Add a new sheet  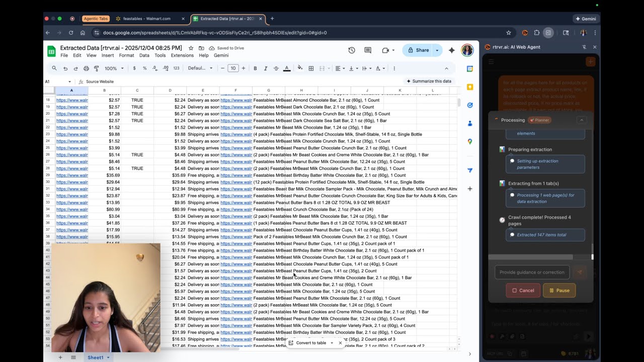click(60, 357)
